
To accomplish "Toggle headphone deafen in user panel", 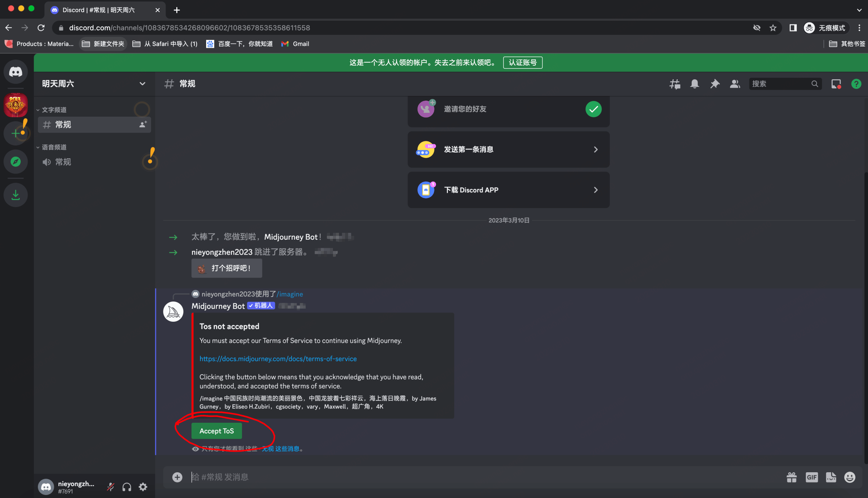I will [x=127, y=487].
